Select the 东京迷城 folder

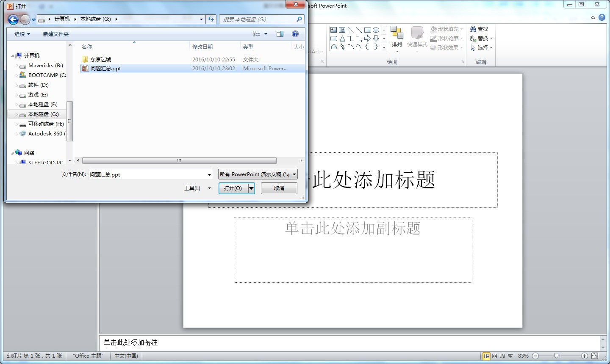pos(101,60)
